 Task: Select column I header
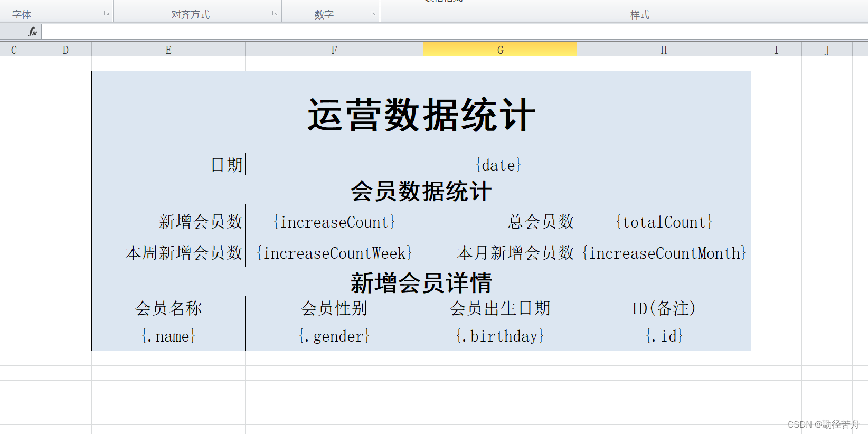tap(776, 50)
